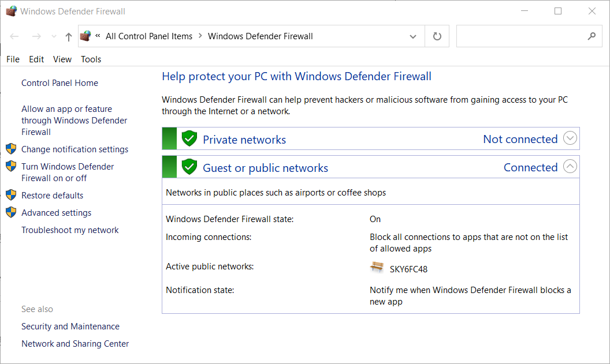
Task: Open Advanced settings
Action: click(57, 213)
